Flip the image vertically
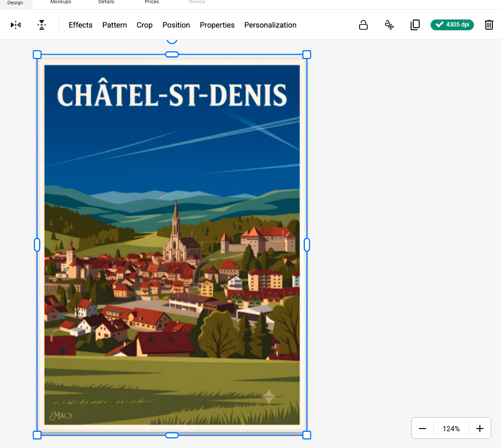 tap(42, 25)
